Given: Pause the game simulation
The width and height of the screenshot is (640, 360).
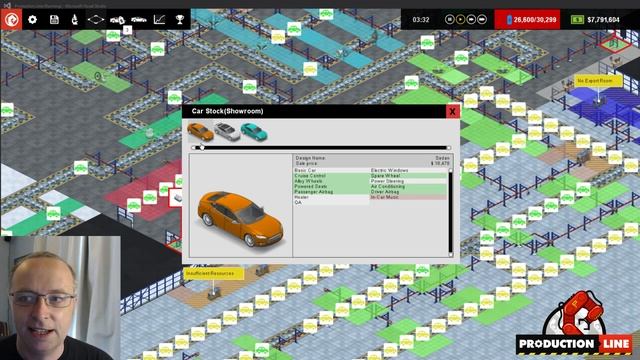Looking at the screenshot, I should (x=449, y=19).
